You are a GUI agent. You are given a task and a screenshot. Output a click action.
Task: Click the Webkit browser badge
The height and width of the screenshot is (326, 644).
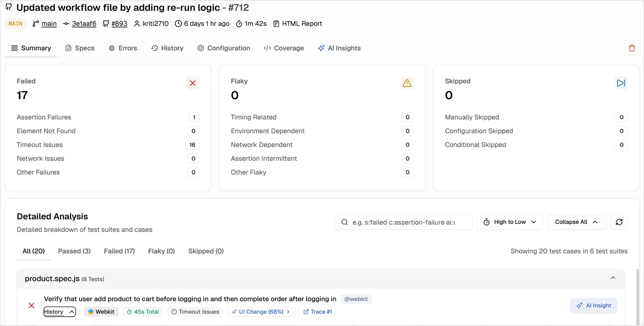point(101,312)
